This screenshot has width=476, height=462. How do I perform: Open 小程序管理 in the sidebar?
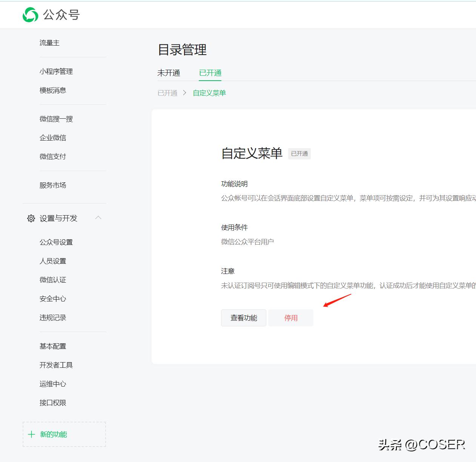pos(56,71)
